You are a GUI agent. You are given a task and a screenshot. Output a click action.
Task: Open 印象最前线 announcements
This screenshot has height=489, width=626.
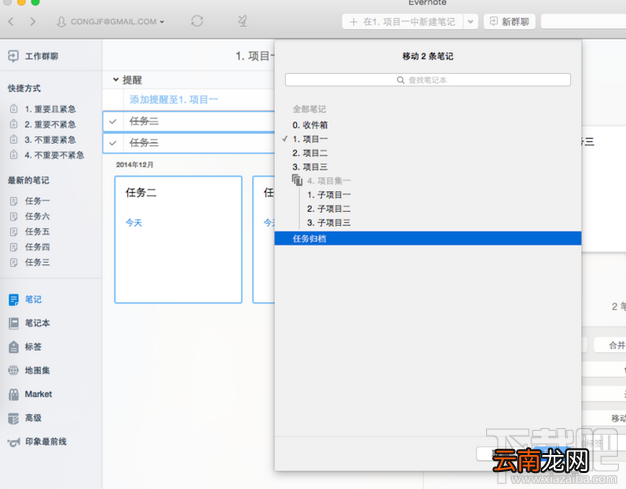click(x=38, y=441)
